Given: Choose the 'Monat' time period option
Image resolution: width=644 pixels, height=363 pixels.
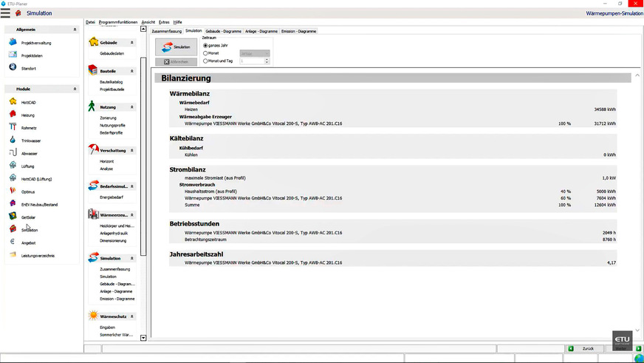Looking at the screenshot, I should [205, 53].
